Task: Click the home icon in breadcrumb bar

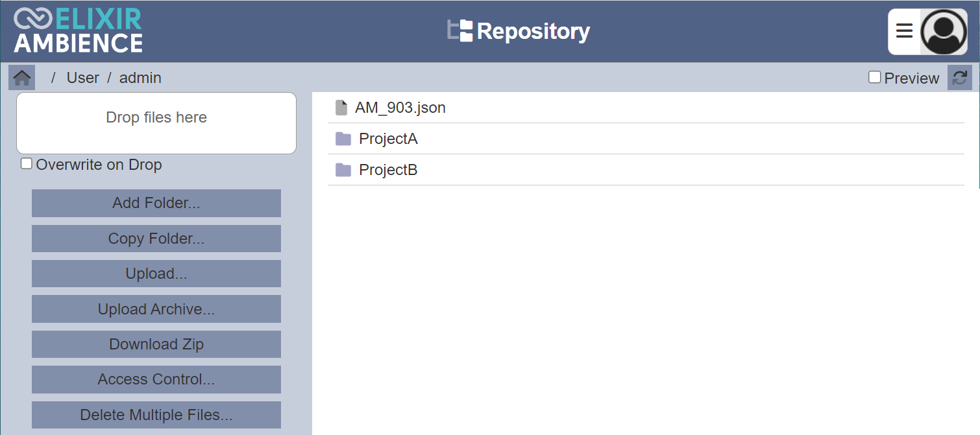Action: [x=21, y=78]
